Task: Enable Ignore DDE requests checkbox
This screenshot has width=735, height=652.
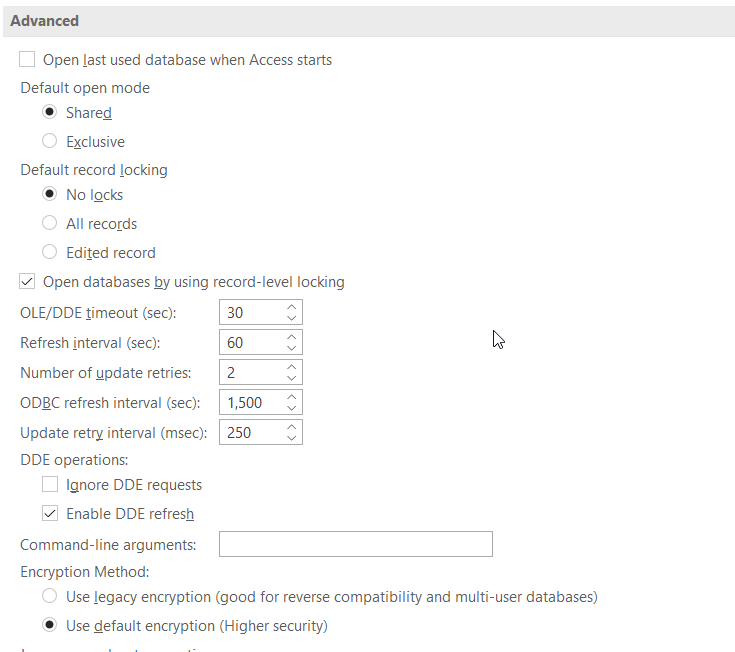Action: [x=50, y=485]
